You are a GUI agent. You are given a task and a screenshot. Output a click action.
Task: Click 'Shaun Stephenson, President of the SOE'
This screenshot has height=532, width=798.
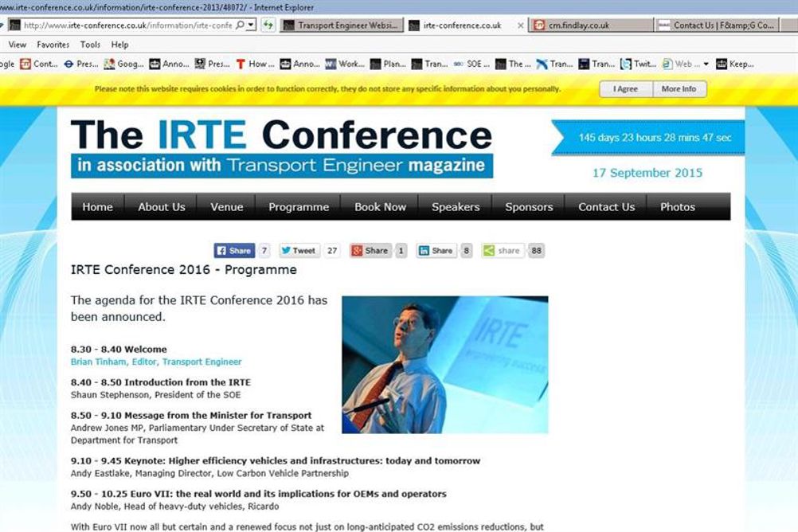(156, 395)
